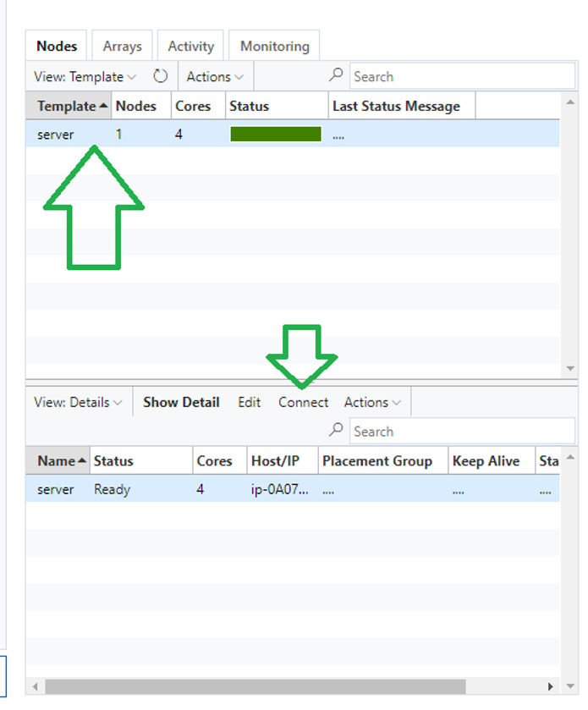Click up arrow of upper table scrollbar
Screen dimensions: 588x710
(x=570, y=102)
